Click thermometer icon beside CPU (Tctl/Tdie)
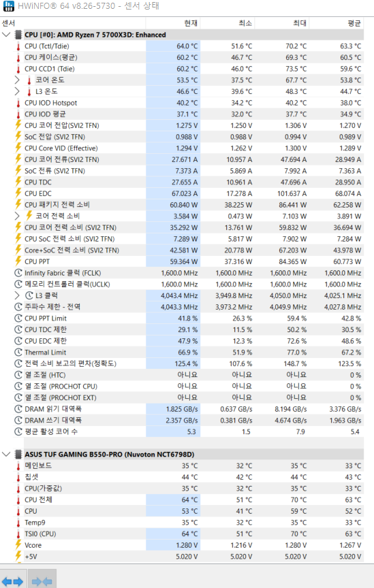The image size is (374, 588). (18, 46)
